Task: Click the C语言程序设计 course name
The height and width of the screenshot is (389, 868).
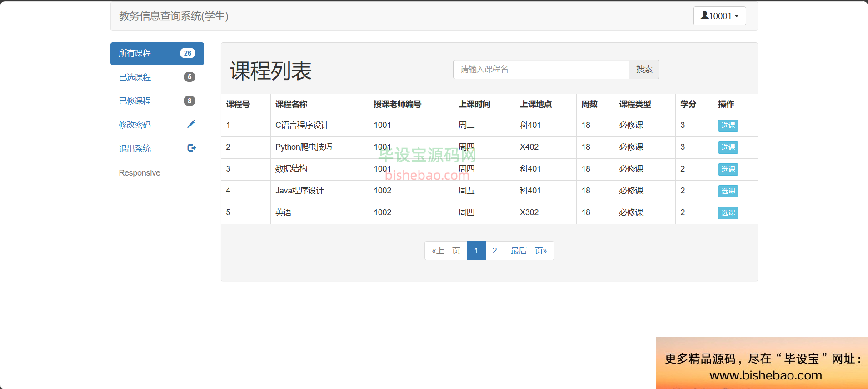Action: tap(302, 125)
